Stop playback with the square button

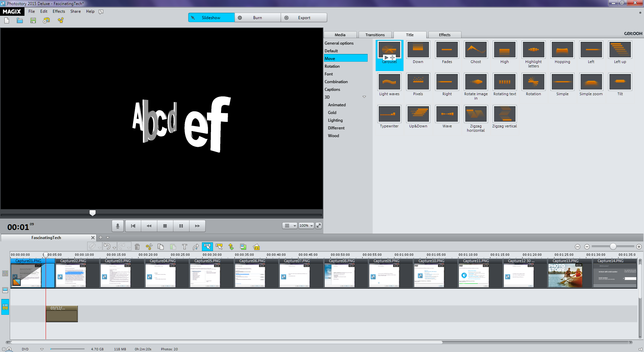165,226
